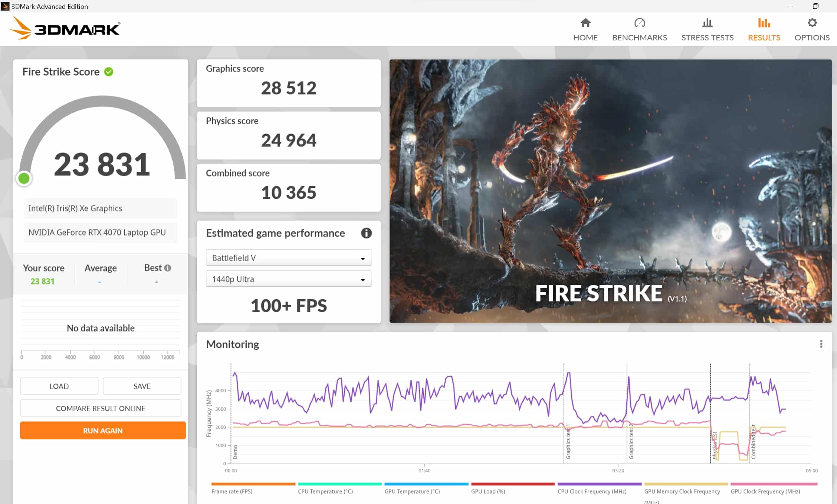
Task: Toggle the CPU Temperature legend series
Action: 325,491
